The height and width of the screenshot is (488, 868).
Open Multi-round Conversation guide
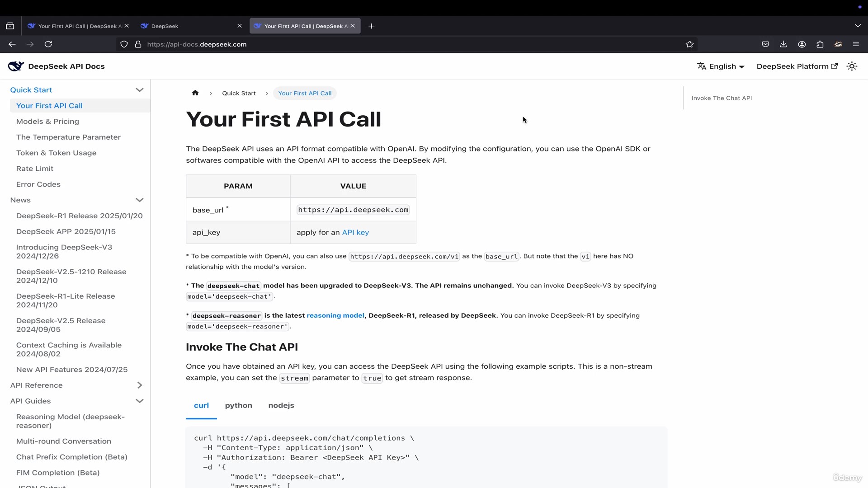64,441
